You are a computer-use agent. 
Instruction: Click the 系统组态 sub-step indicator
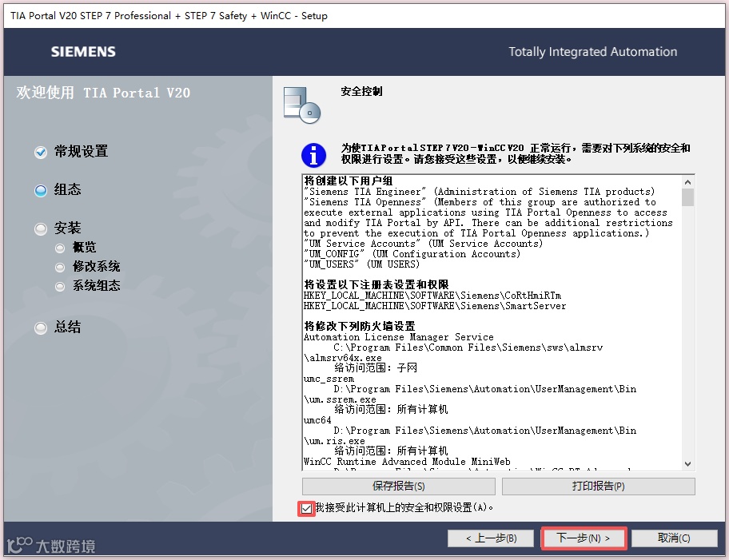tap(60, 286)
